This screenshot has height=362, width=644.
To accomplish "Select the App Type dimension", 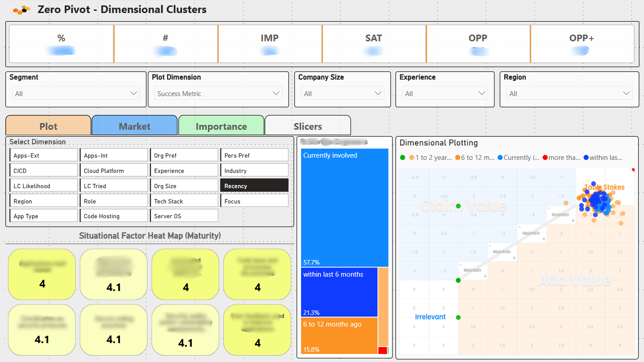I will 44,216.
